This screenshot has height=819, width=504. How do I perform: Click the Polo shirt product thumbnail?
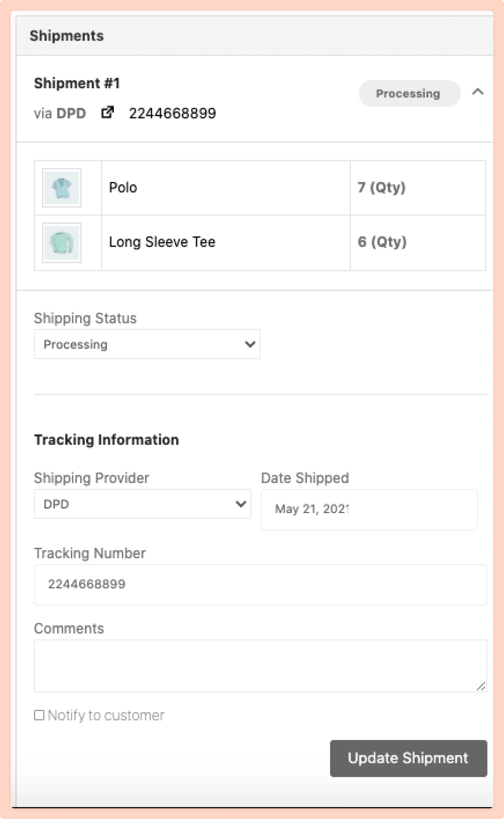61,187
